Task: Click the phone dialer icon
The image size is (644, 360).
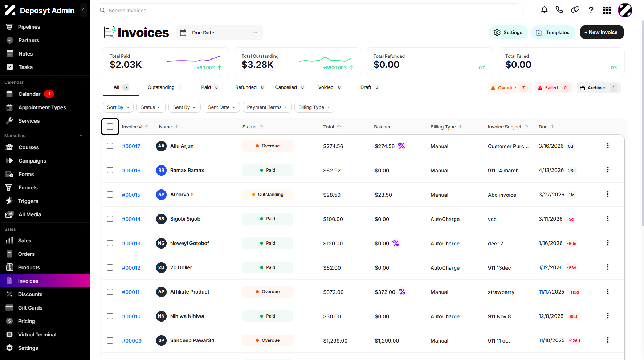Action: tap(559, 10)
